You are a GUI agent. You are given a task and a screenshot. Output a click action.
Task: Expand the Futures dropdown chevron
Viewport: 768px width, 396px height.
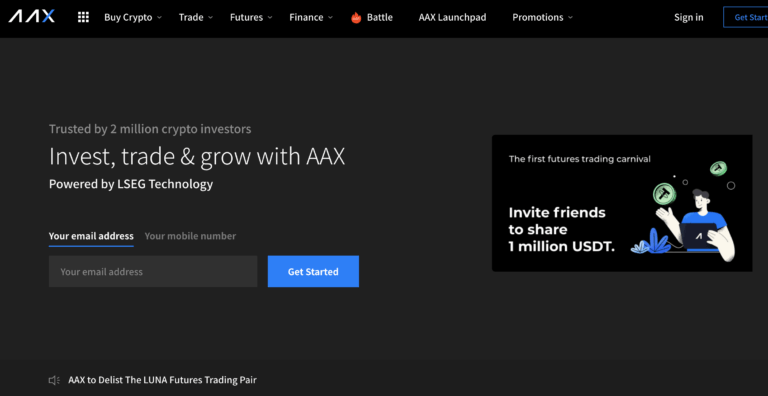point(270,18)
